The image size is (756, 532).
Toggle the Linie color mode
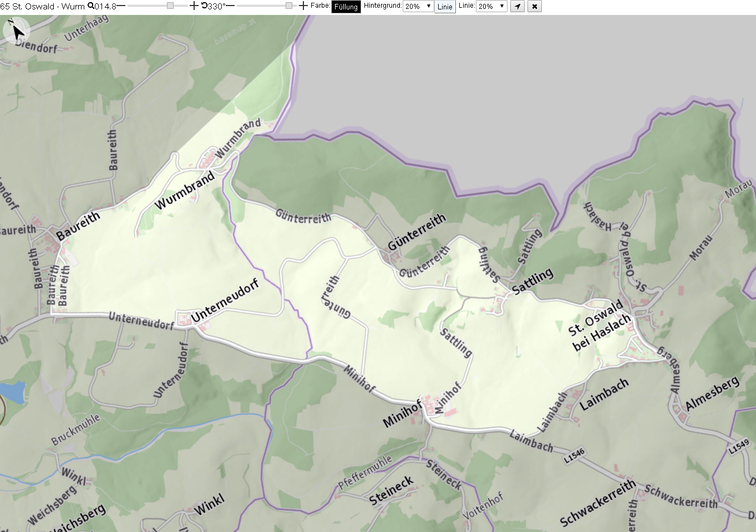tap(445, 7)
